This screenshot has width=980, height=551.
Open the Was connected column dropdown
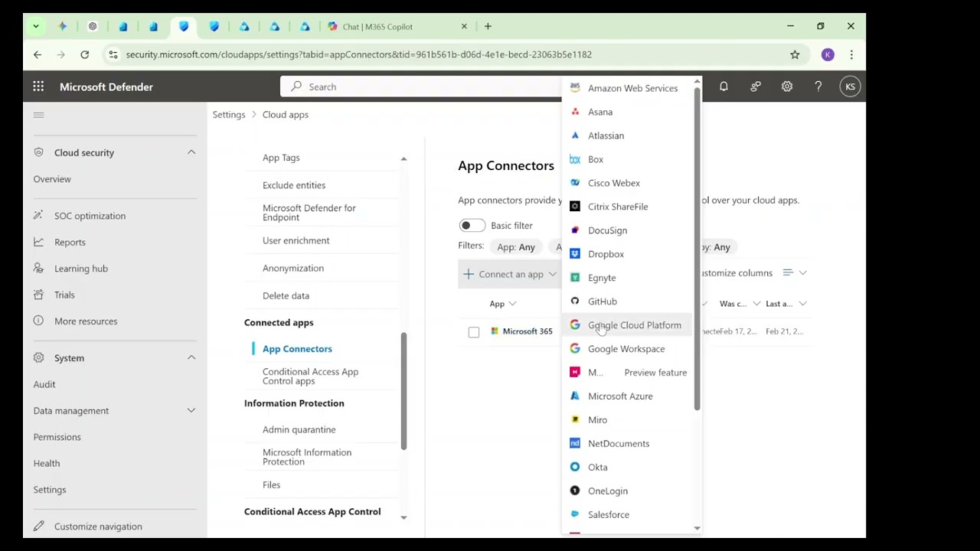pos(756,304)
